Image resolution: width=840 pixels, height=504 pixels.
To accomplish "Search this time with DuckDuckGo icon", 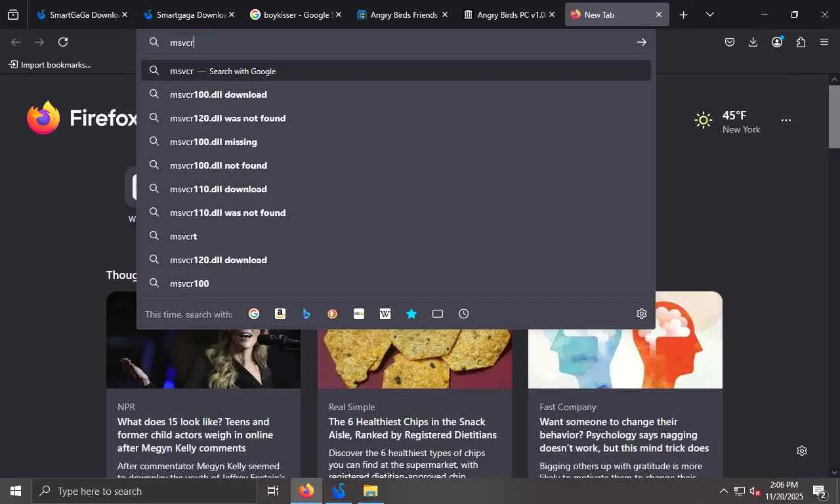I will [x=333, y=314].
